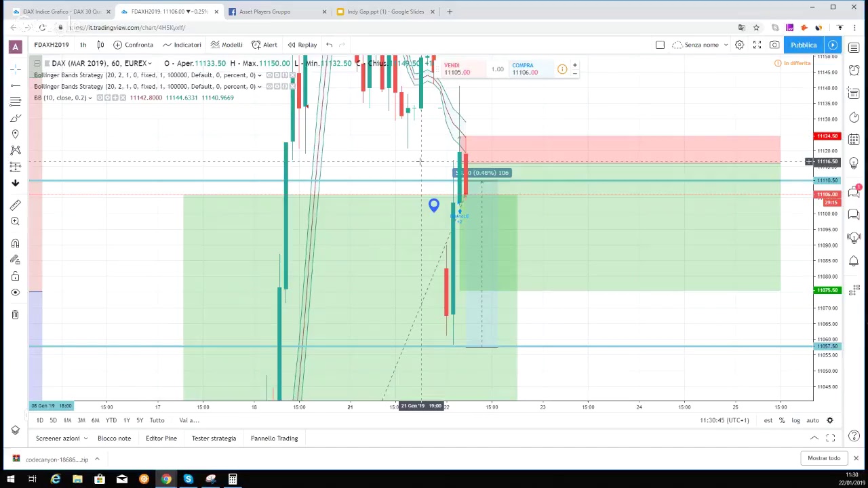
Task: Open public chat with notification badge
Action: point(854,192)
